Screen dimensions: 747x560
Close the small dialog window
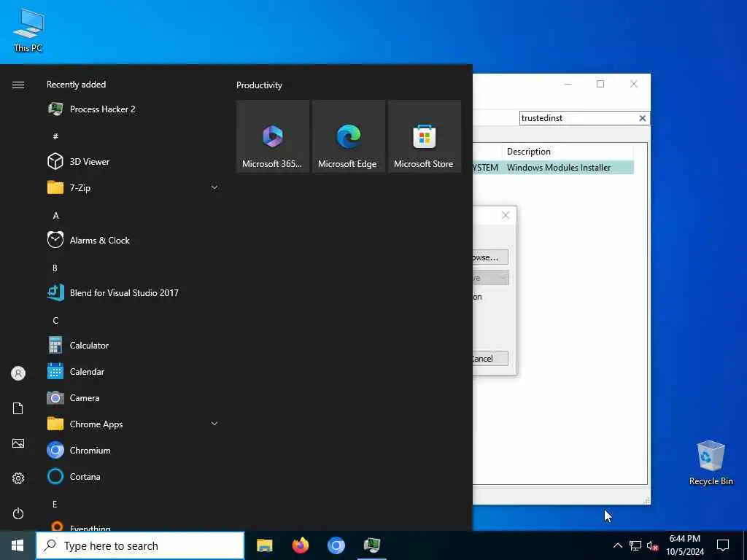point(506,215)
